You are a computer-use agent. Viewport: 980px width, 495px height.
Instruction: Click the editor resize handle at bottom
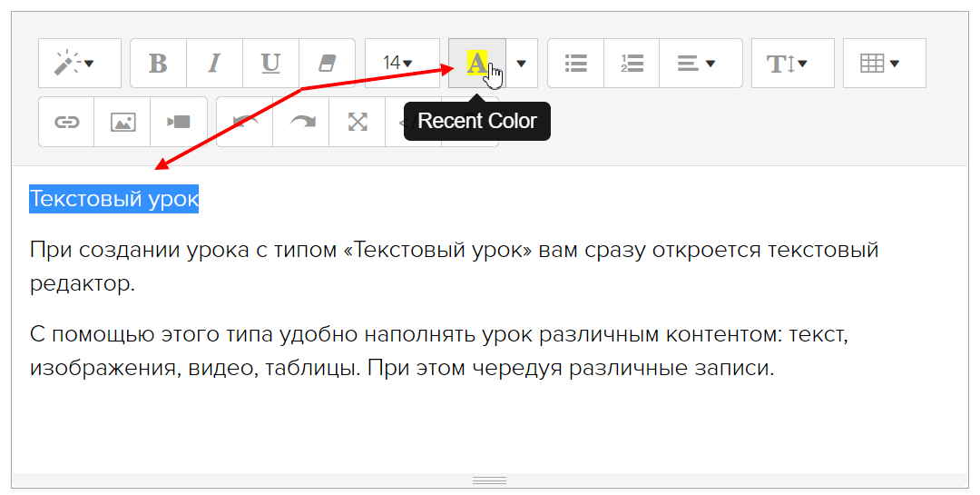click(x=490, y=480)
